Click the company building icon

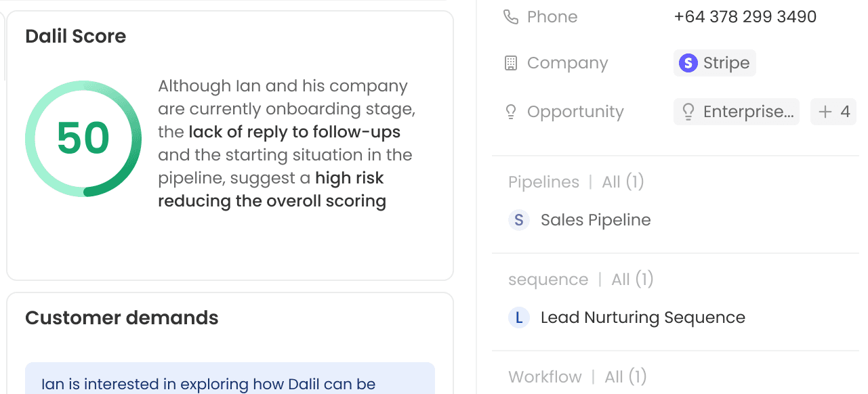pos(511,62)
